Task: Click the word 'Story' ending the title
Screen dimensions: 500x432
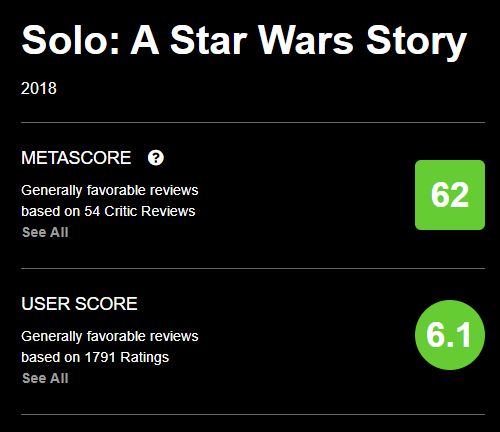Action: pyautogui.click(x=416, y=43)
